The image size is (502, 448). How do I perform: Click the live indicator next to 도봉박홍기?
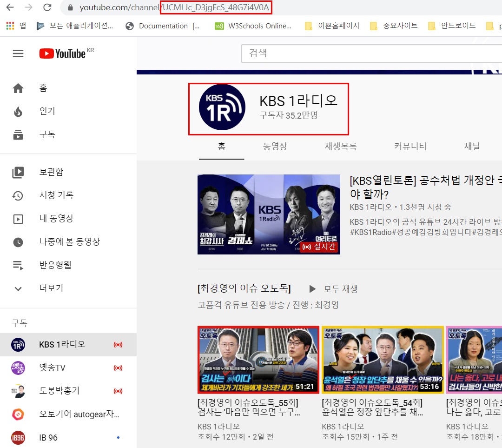[118, 391]
